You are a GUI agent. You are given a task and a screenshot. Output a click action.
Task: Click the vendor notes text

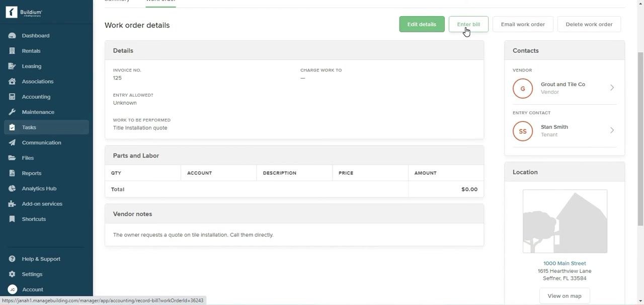pos(193,235)
